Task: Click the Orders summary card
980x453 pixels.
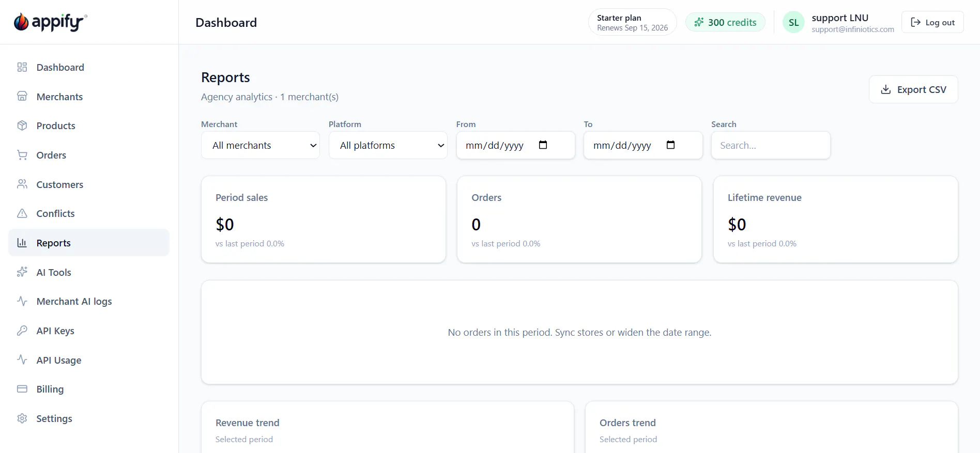Action: [579, 220]
